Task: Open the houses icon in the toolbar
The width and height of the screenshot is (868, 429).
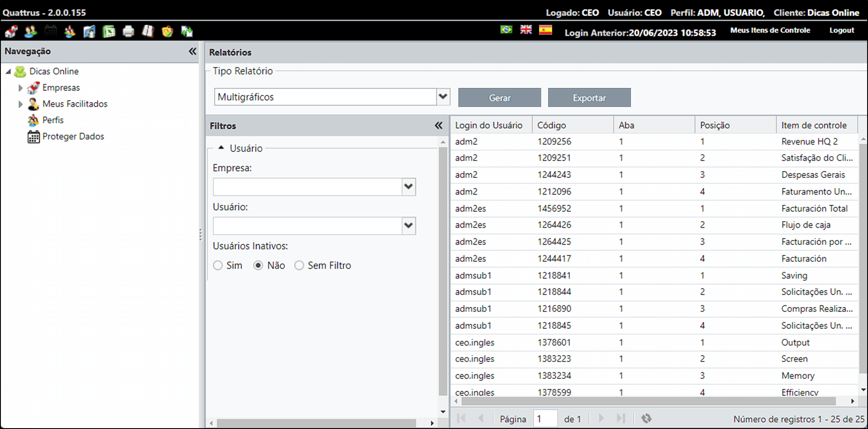Action: point(11,31)
